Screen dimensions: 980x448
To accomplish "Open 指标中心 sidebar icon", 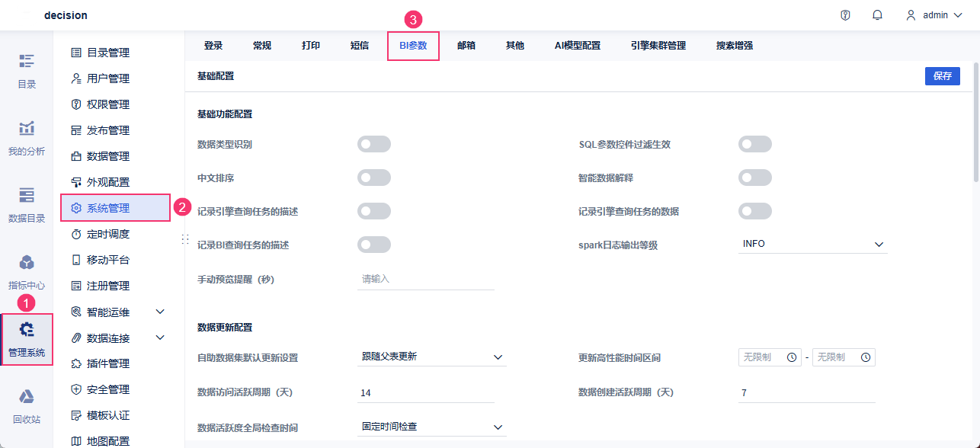I will tap(27, 272).
